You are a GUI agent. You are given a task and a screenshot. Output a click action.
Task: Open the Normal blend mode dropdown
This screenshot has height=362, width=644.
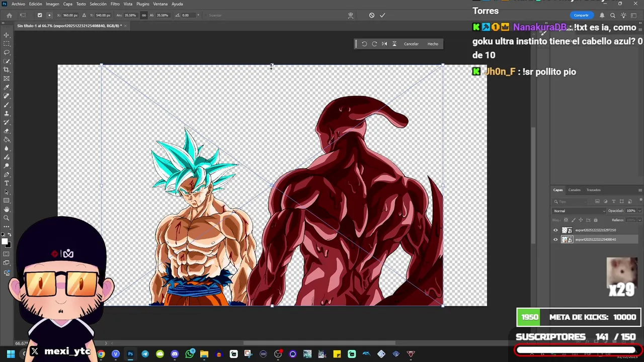tap(579, 211)
